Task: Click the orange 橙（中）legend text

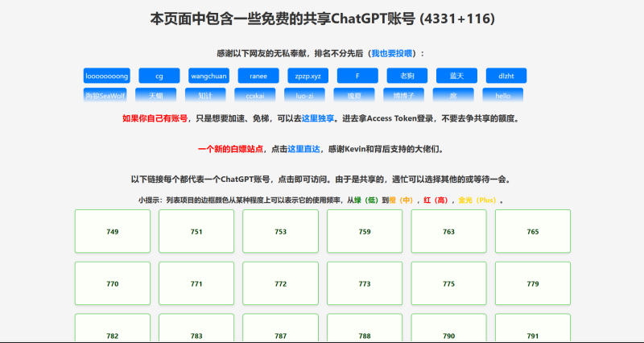Action: point(401,200)
